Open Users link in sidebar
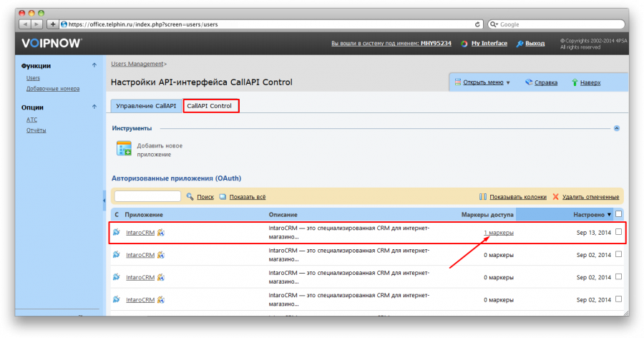The height and width of the screenshot is (338, 644). click(33, 78)
